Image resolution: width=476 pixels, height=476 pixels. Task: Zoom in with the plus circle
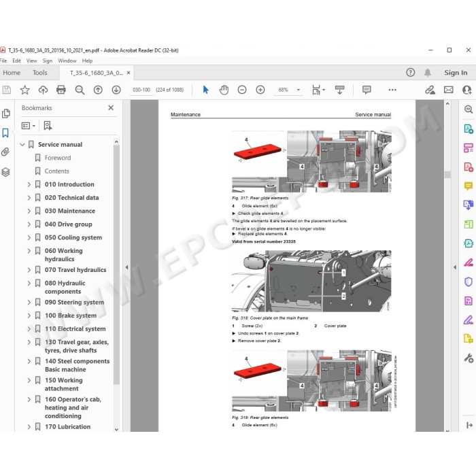260,90
